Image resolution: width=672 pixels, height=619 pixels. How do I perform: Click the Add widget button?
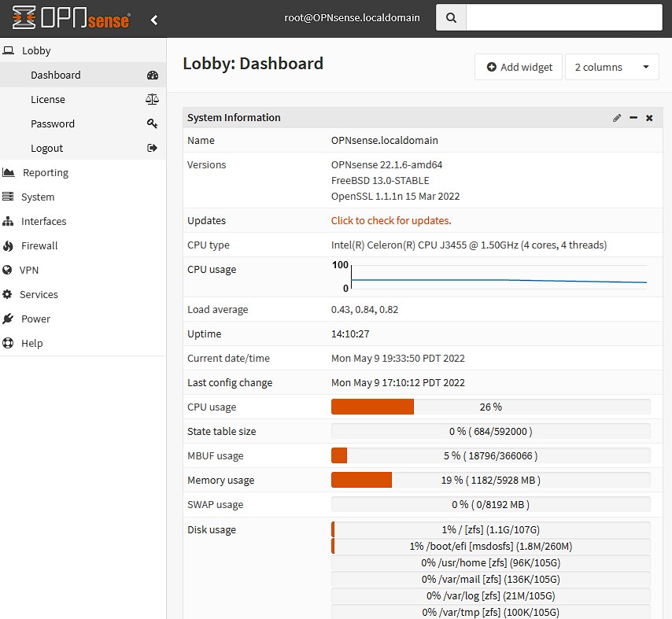point(519,67)
